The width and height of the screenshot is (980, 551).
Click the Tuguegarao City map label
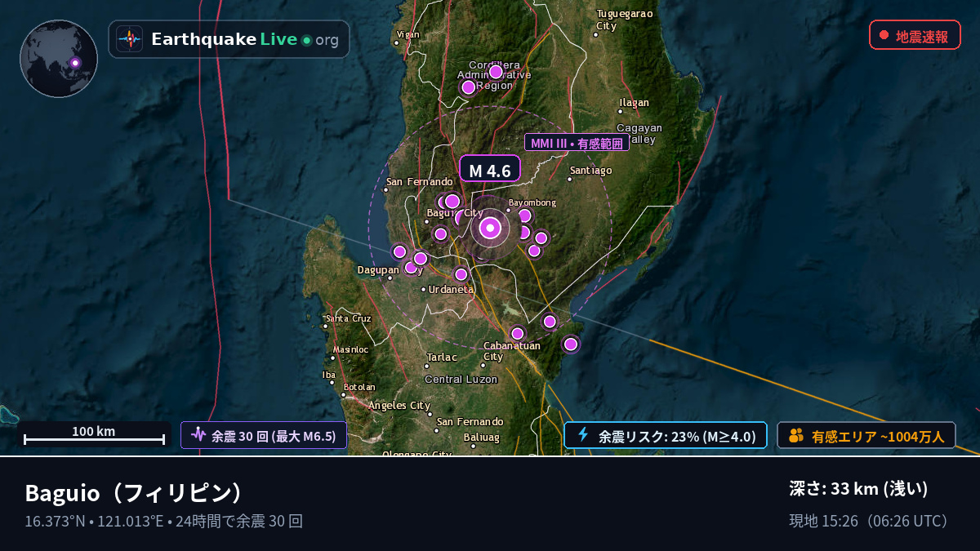pos(625,20)
